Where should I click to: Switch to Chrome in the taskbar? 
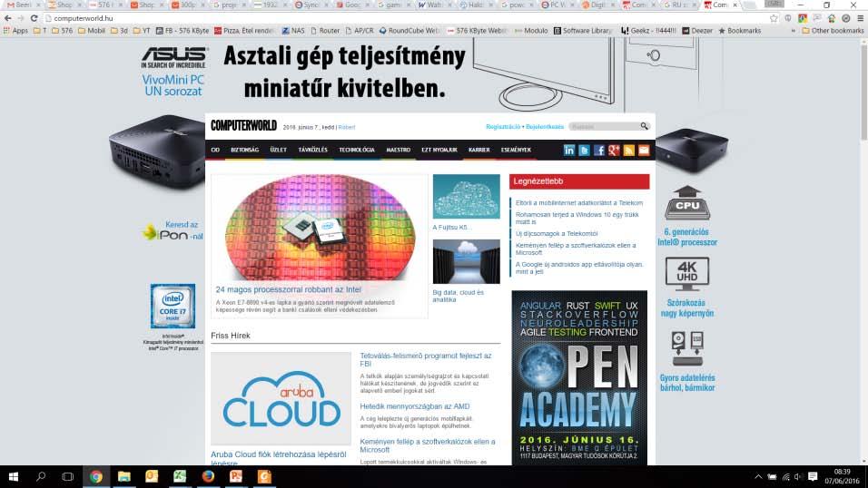(96, 476)
